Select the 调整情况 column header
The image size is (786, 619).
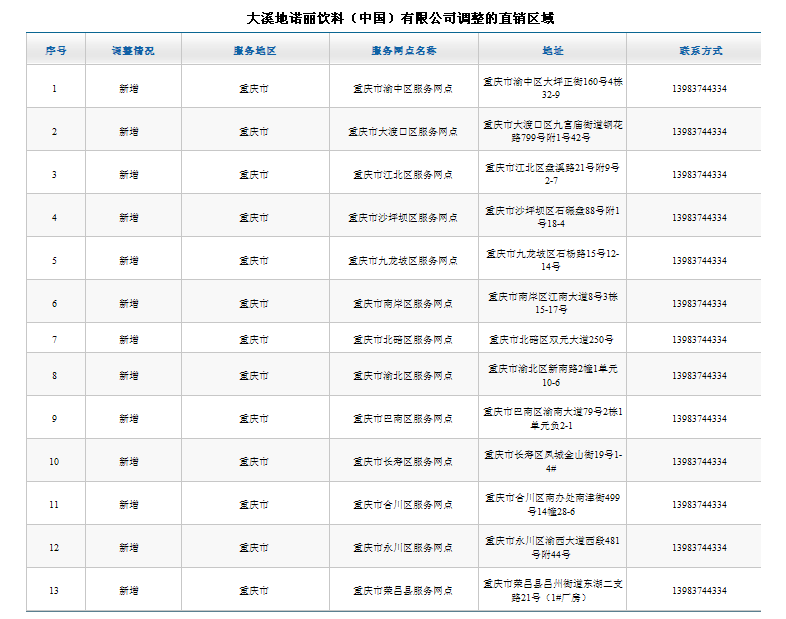click(x=132, y=50)
